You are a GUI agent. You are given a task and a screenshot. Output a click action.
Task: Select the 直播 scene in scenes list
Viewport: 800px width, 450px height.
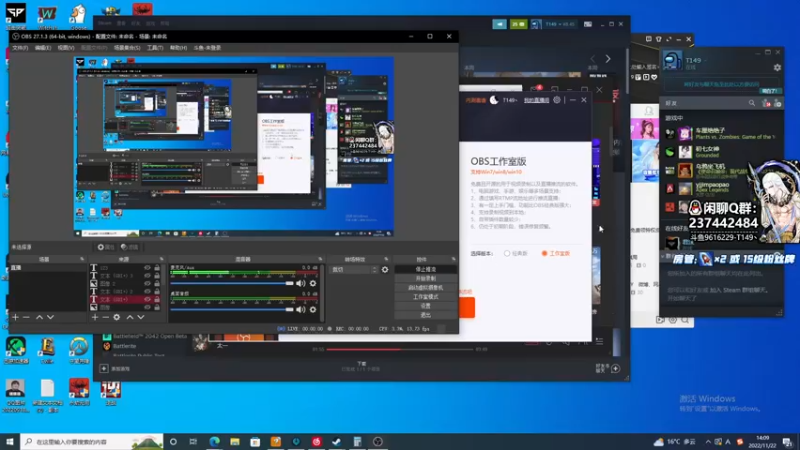48,267
